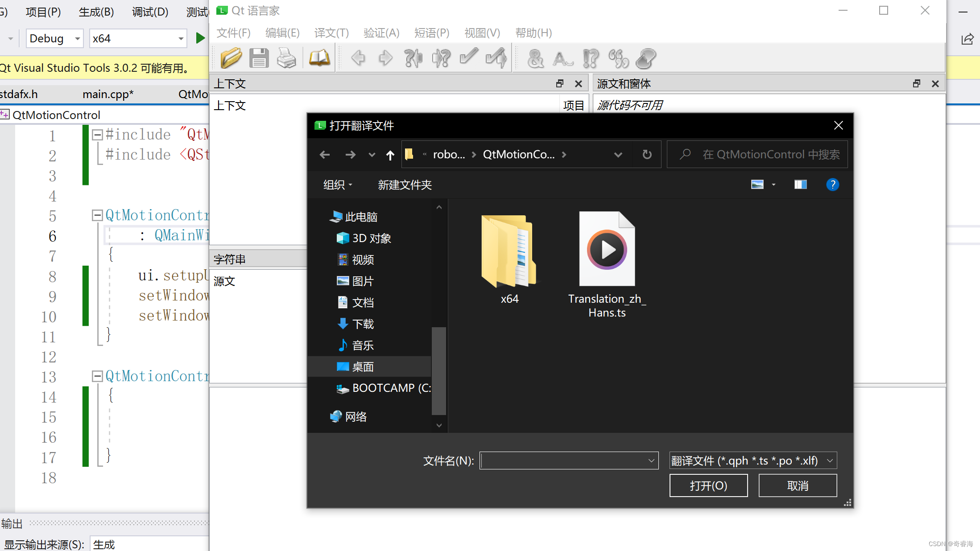Click the Save diskette icon in Linguist toolbar
Viewport: 980px width, 551px height.
click(259, 58)
